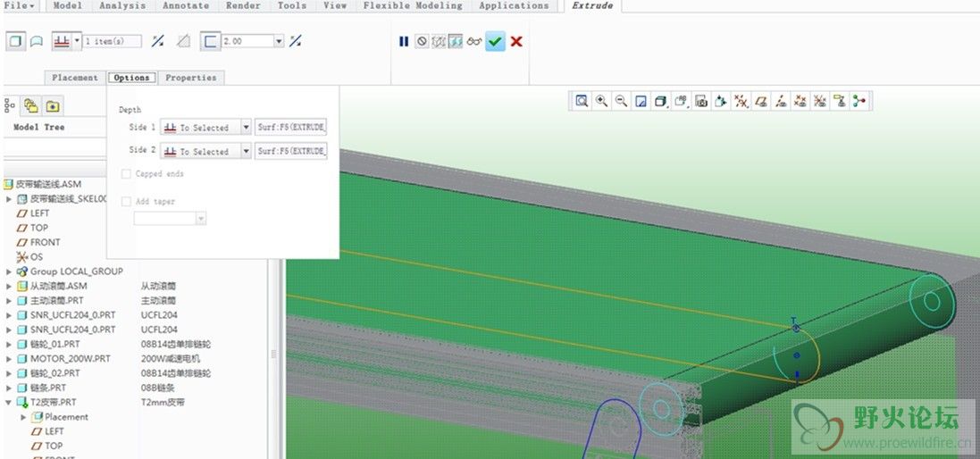This screenshot has height=459, width=980.
Task: Open the Datum Display Filters icon
Action: point(741,101)
